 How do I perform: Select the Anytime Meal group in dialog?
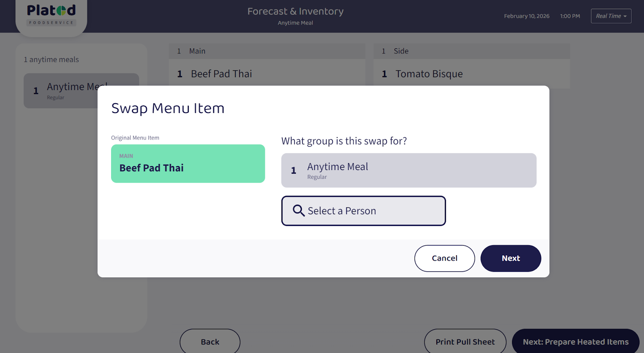[409, 170]
